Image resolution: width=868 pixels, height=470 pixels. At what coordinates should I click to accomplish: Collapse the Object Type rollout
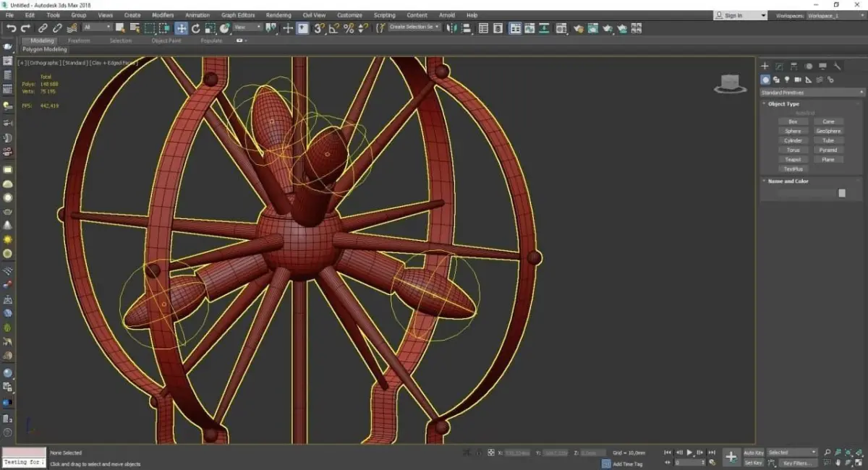[783, 104]
